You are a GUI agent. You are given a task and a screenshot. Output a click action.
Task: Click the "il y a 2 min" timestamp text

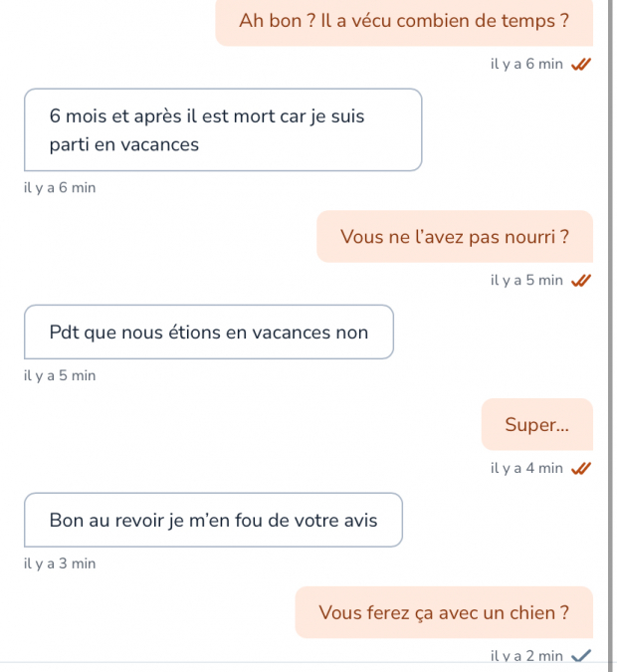526,656
